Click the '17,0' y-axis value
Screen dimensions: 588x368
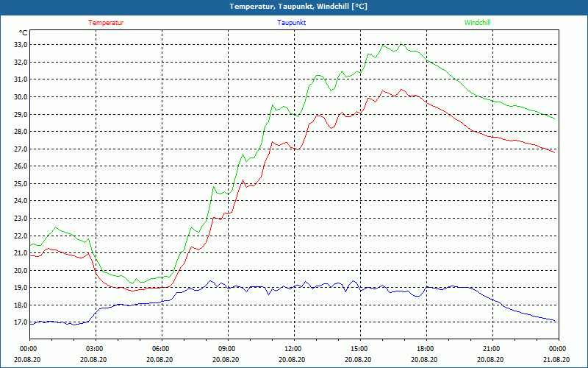(21, 322)
